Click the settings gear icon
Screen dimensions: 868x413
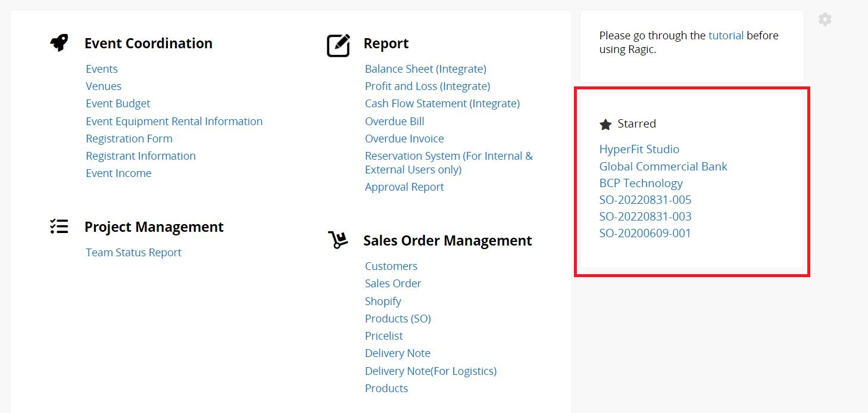(x=825, y=19)
